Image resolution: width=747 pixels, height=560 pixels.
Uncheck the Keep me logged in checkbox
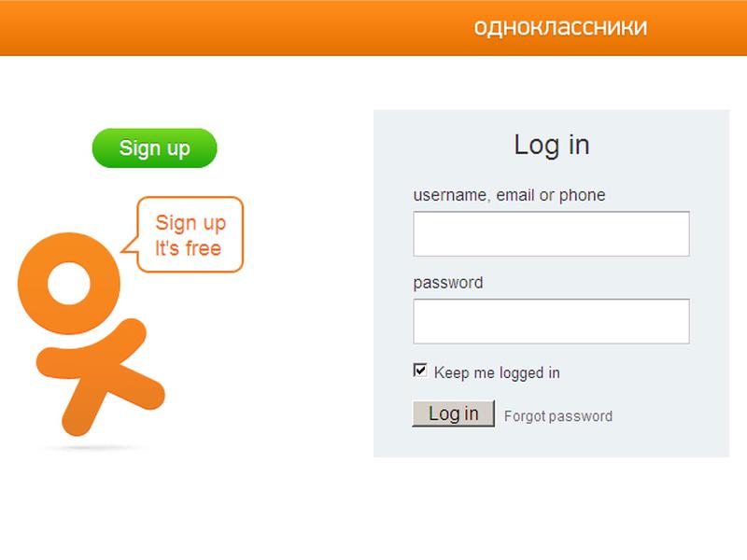420,371
